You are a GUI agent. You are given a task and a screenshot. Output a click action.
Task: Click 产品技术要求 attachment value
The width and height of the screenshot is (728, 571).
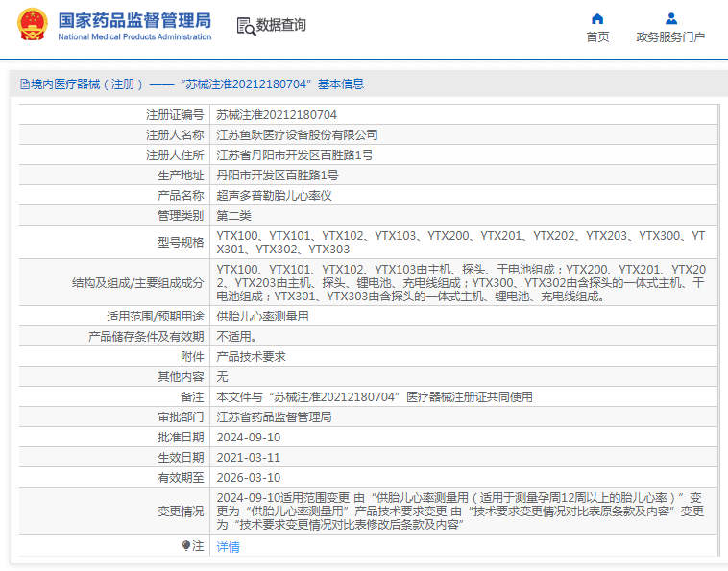click(252, 357)
